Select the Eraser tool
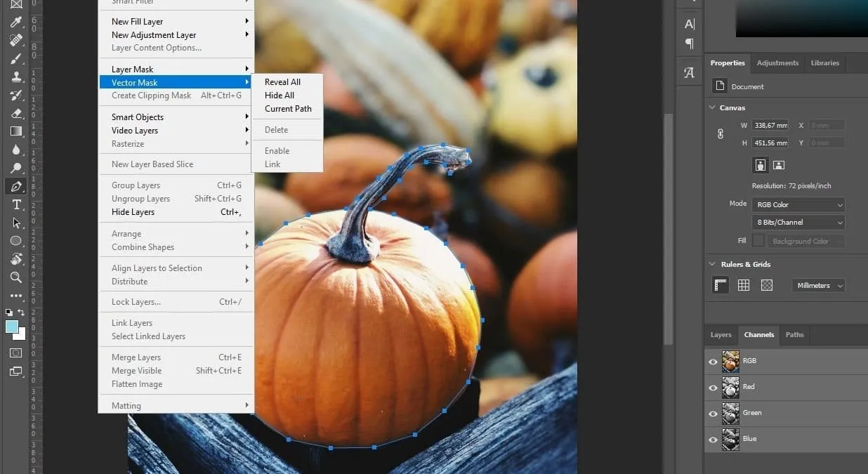868x474 pixels. [x=15, y=113]
